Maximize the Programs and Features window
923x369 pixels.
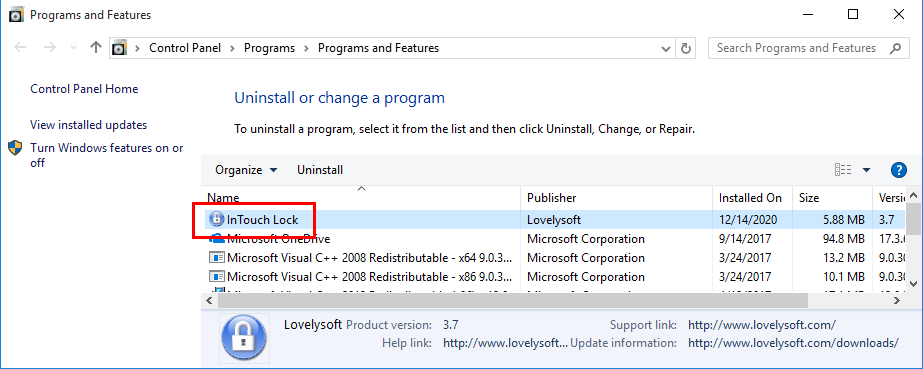point(853,14)
